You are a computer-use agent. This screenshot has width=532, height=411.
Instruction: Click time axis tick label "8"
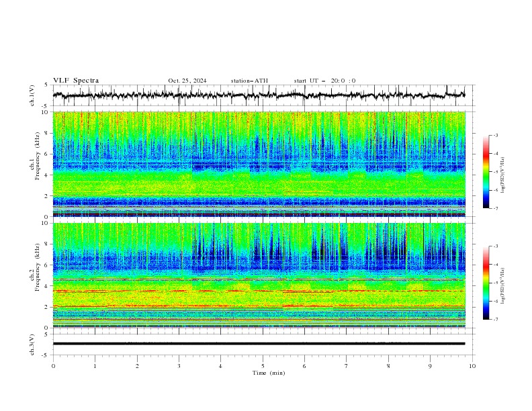tap(388, 366)
